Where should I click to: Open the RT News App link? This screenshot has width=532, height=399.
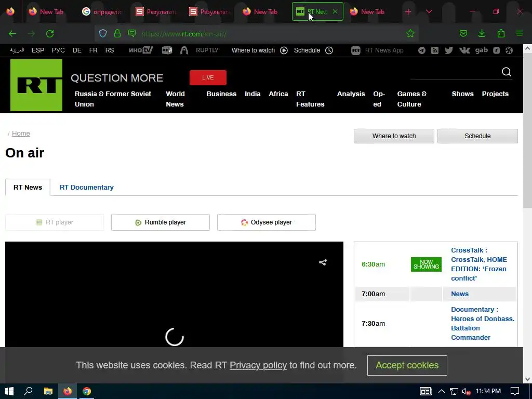(x=377, y=50)
